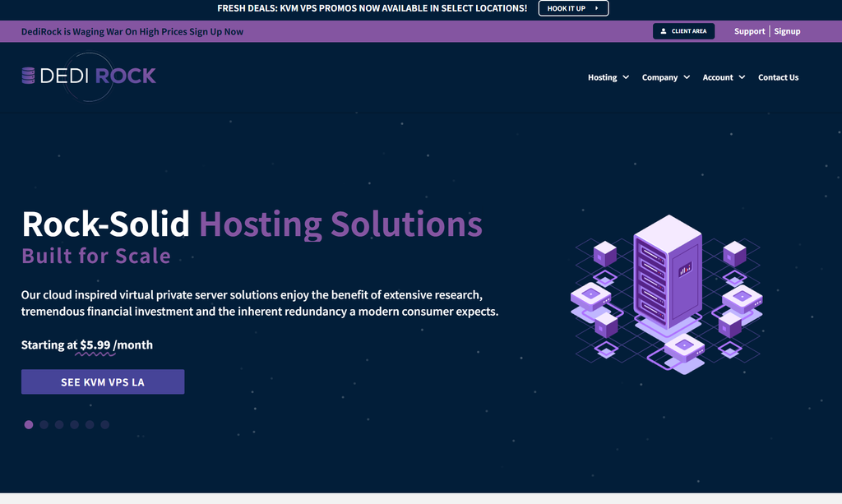
Task: Select the fifth carousel slide dot
Action: [x=90, y=424]
